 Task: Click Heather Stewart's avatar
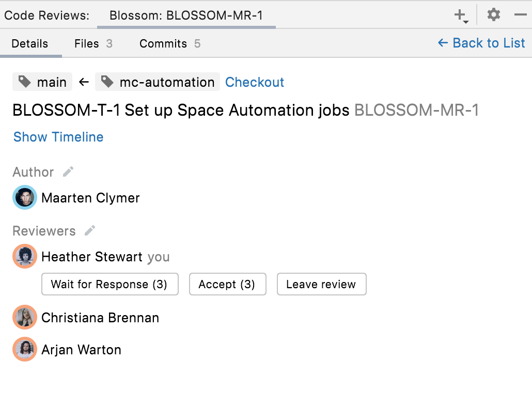25,257
